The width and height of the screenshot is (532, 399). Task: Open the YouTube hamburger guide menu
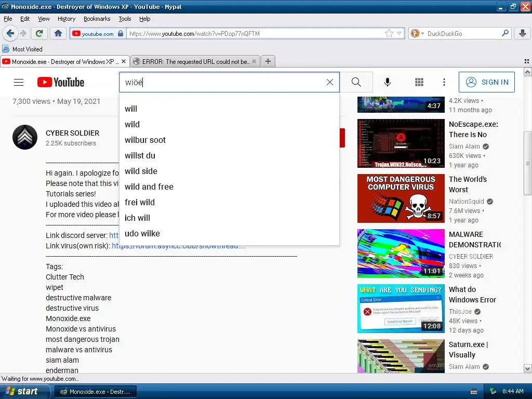[x=19, y=82]
